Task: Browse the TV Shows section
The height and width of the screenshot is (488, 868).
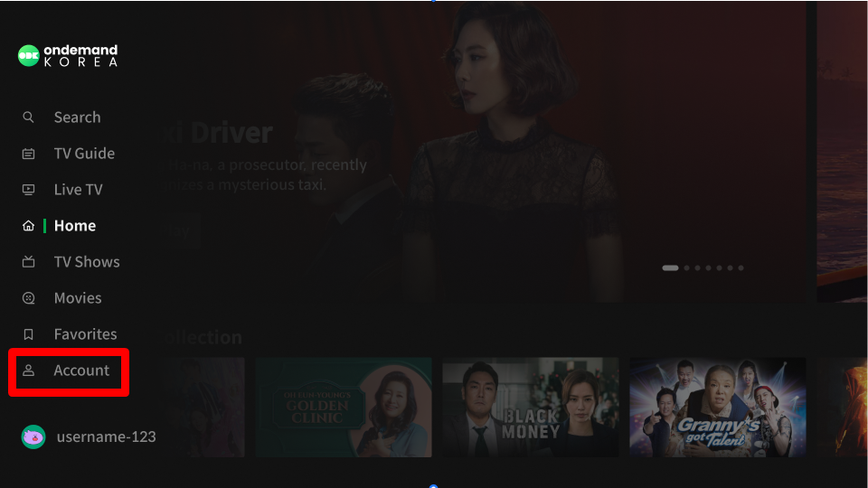Action: click(87, 262)
